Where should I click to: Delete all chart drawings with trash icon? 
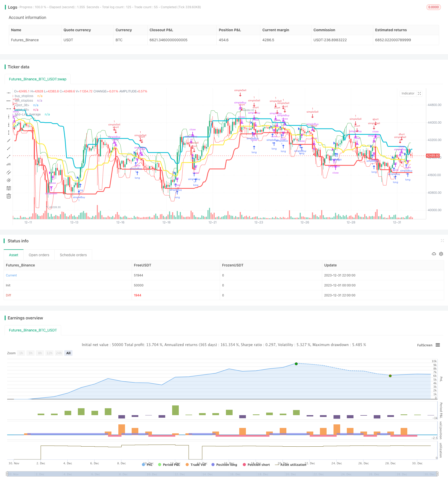click(9, 196)
